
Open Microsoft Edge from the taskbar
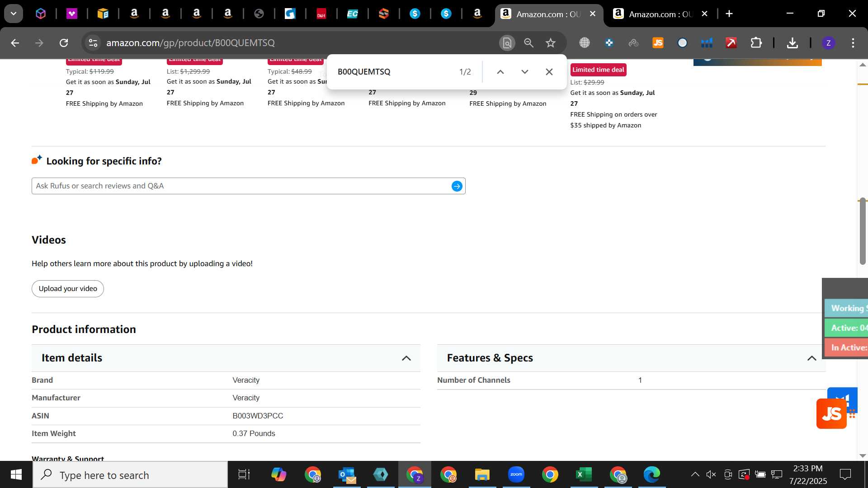[x=651, y=474]
